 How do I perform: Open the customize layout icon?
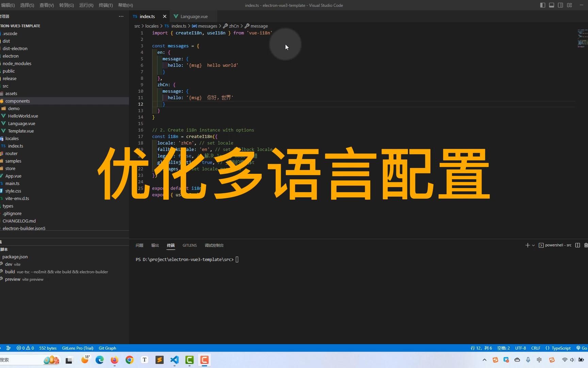click(x=570, y=5)
